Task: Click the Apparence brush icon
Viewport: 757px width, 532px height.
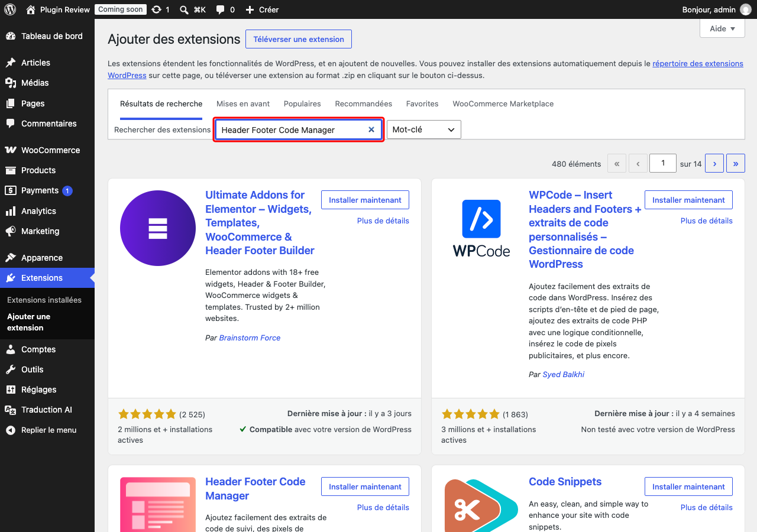Action: pyautogui.click(x=11, y=258)
